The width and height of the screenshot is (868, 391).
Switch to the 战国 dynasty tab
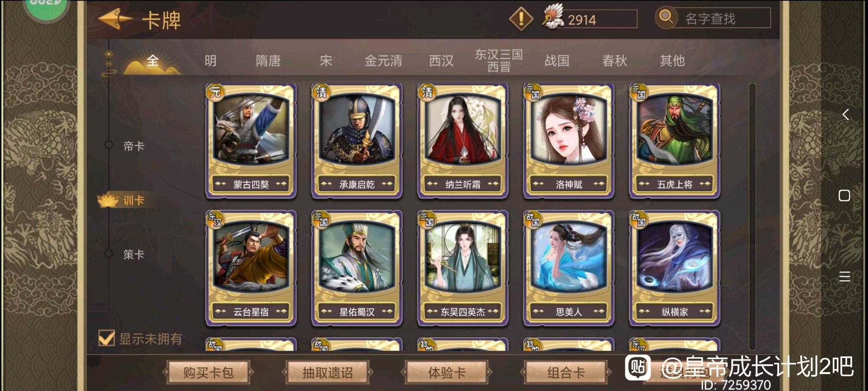(557, 60)
